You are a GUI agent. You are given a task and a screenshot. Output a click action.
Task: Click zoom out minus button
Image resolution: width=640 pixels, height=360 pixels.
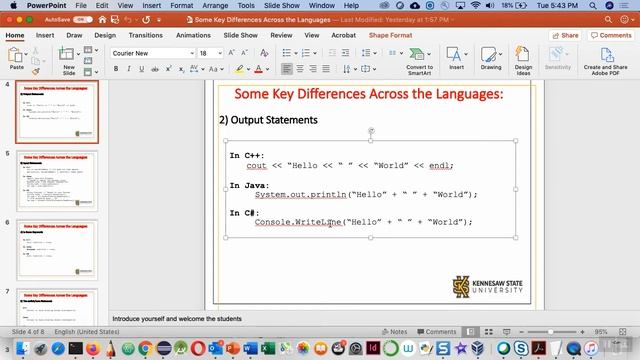tap(521, 332)
